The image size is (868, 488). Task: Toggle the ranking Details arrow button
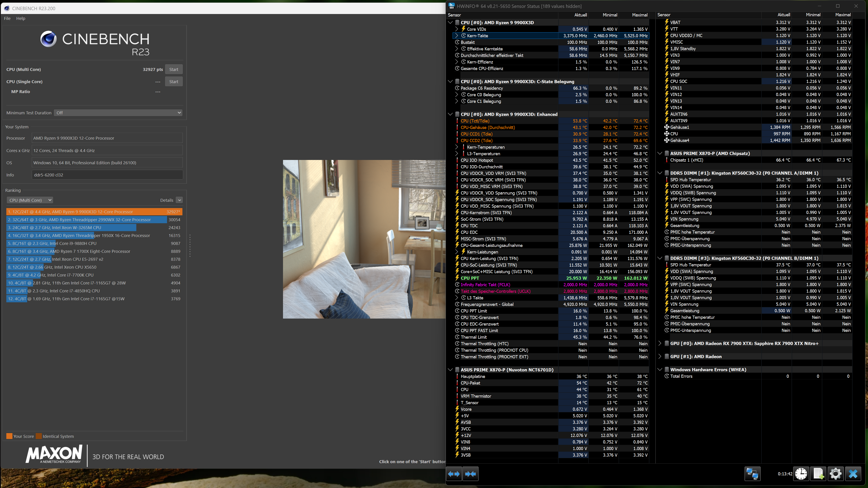pyautogui.click(x=180, y=200)
